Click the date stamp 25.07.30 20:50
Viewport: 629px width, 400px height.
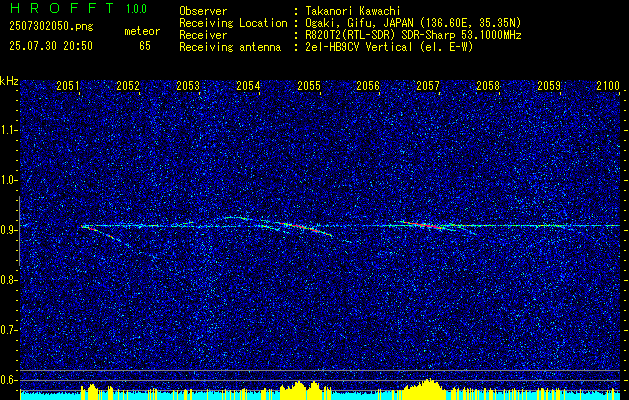point(51,46)
